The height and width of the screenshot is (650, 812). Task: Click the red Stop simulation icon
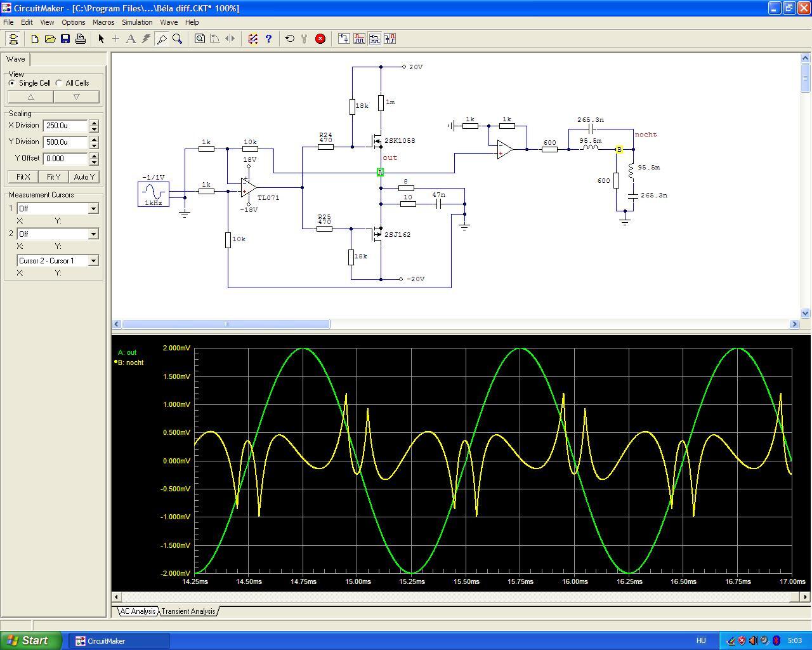pyautogui.click(x=320, y=39)
